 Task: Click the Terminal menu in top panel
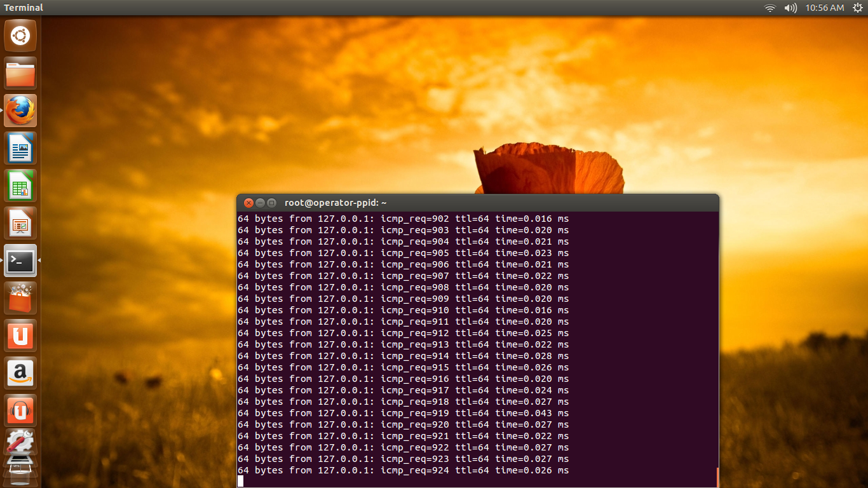[x=24, y=8]
